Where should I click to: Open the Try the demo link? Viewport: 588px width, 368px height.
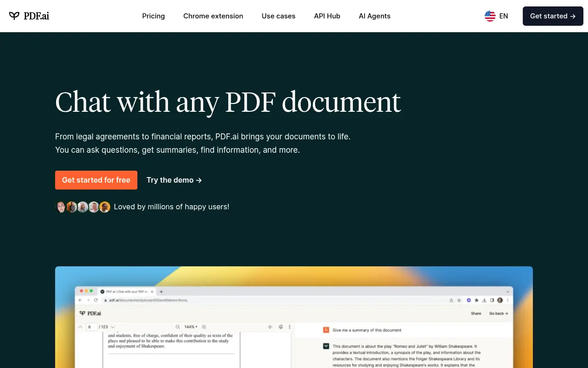click(174, 180)
